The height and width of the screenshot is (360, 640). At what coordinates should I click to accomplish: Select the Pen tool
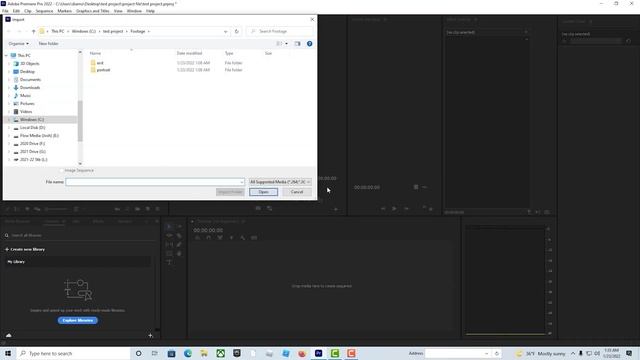[179, 244]
